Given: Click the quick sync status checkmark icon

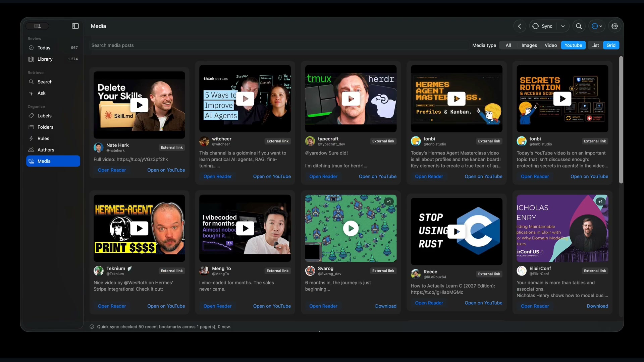Looking at the screenshot, I should [92, 327].
